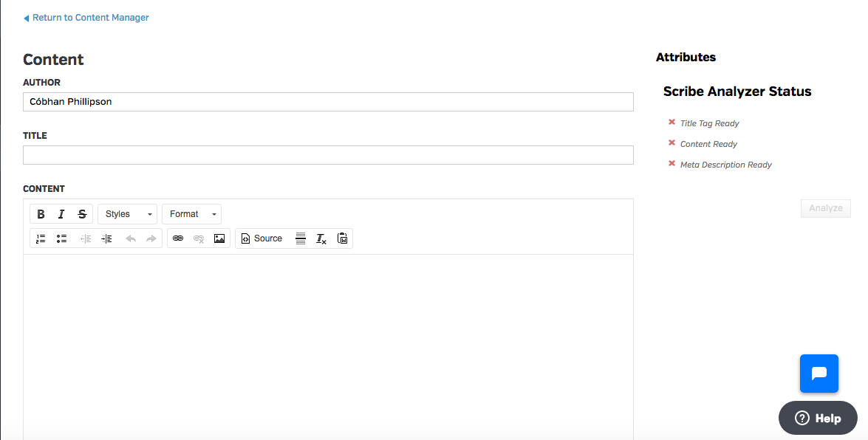868x440 pixels.
Task: Paste content from Word
Action: coord(342,238)
